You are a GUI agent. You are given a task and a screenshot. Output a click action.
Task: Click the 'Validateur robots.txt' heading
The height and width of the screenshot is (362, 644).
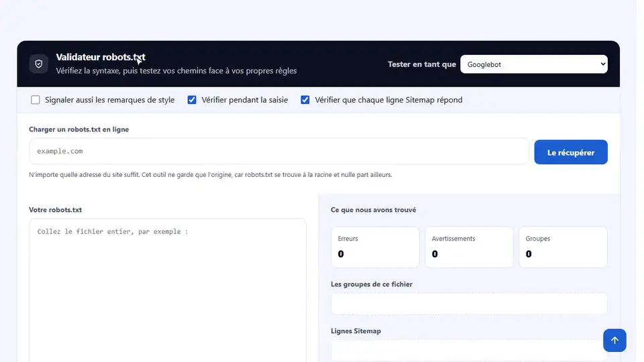click(x=101, y=57)
